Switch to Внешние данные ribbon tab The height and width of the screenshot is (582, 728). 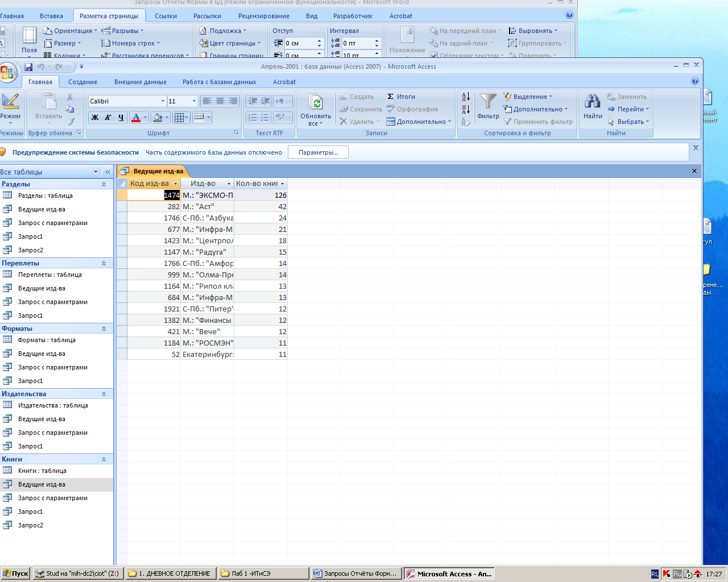click(x=140, y=82)
